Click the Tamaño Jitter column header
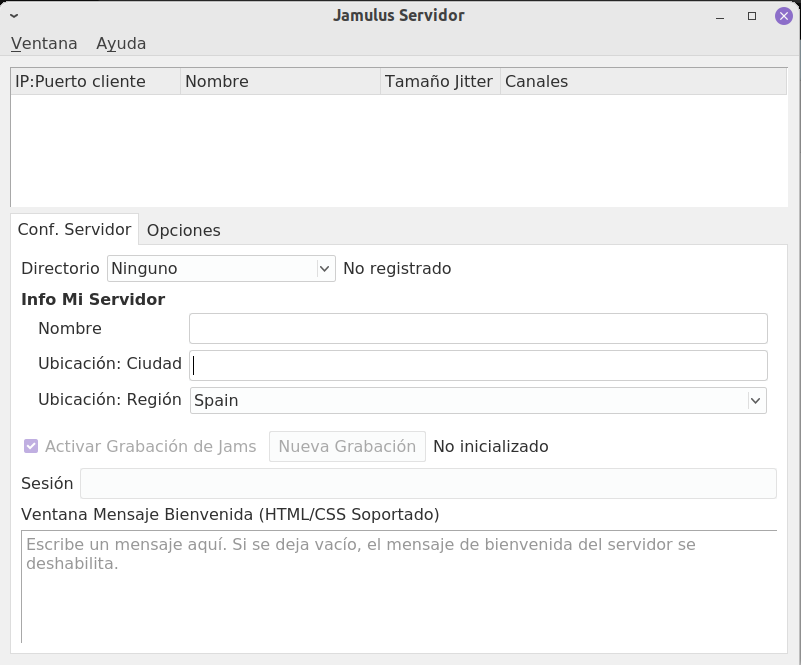801x665 pixels. pos(440,81)
